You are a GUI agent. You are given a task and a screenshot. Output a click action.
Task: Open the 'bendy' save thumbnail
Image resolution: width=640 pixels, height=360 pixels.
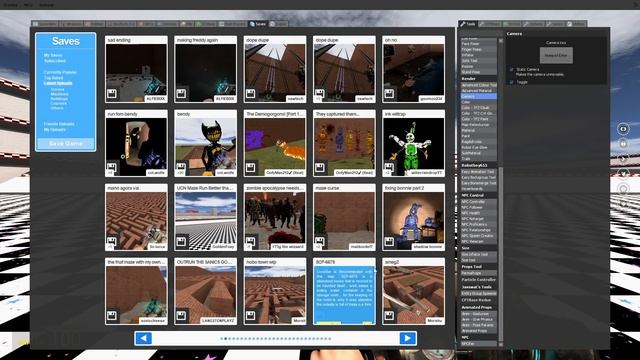(x=206, y=147)
